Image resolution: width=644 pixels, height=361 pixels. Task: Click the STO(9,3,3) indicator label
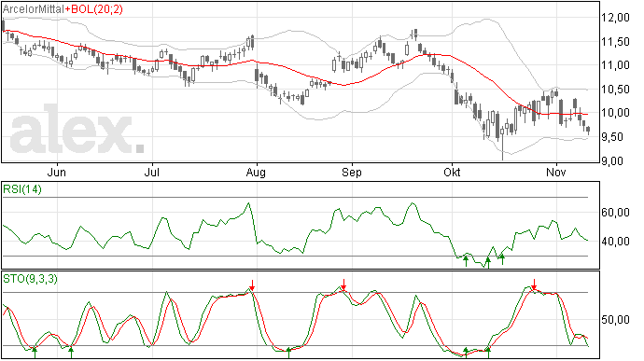pos(31,279)
